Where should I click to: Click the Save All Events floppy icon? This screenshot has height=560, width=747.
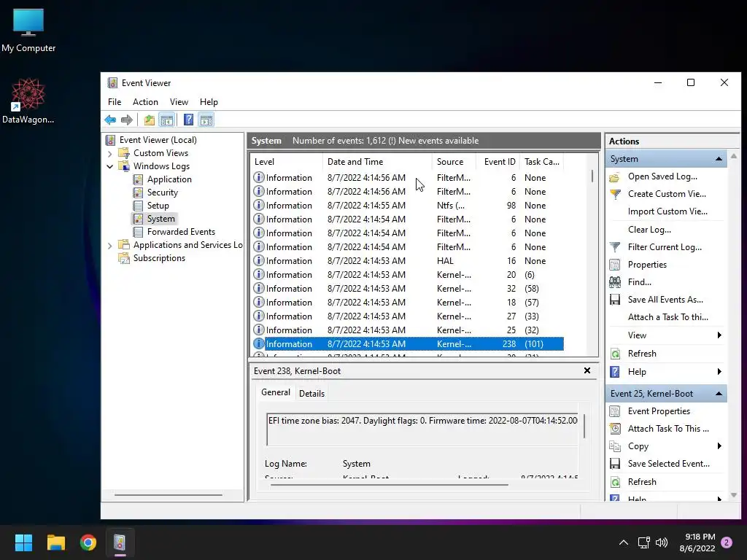(x=615, y=300)
